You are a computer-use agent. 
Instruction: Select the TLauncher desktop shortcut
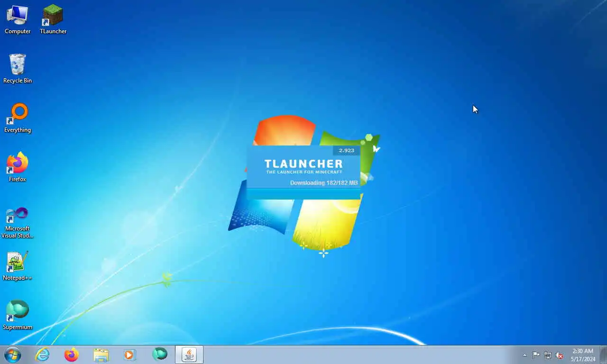[53, 20]
